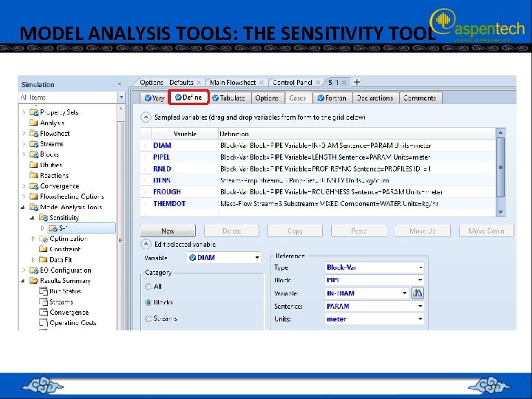Click the Data Fit folder icon
Viewport: 532px width, 399px height.
tap(43, 259)
